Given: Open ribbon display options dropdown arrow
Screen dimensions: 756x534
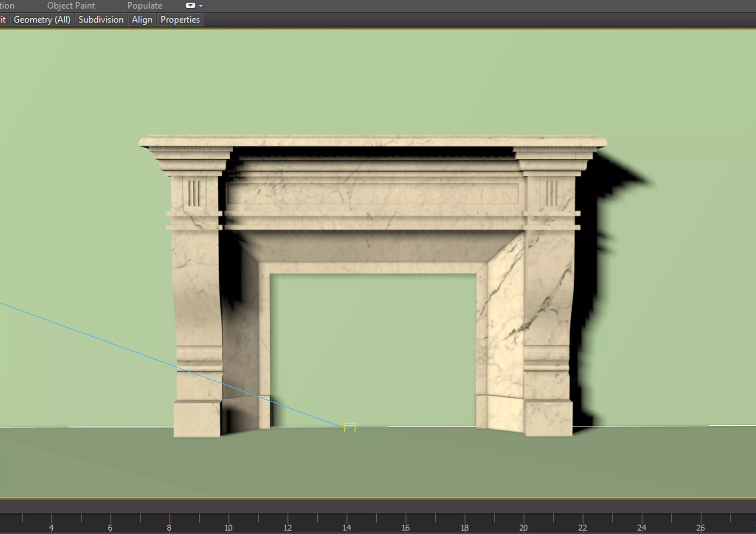Looking at the screenshot, I should [201, 6].
